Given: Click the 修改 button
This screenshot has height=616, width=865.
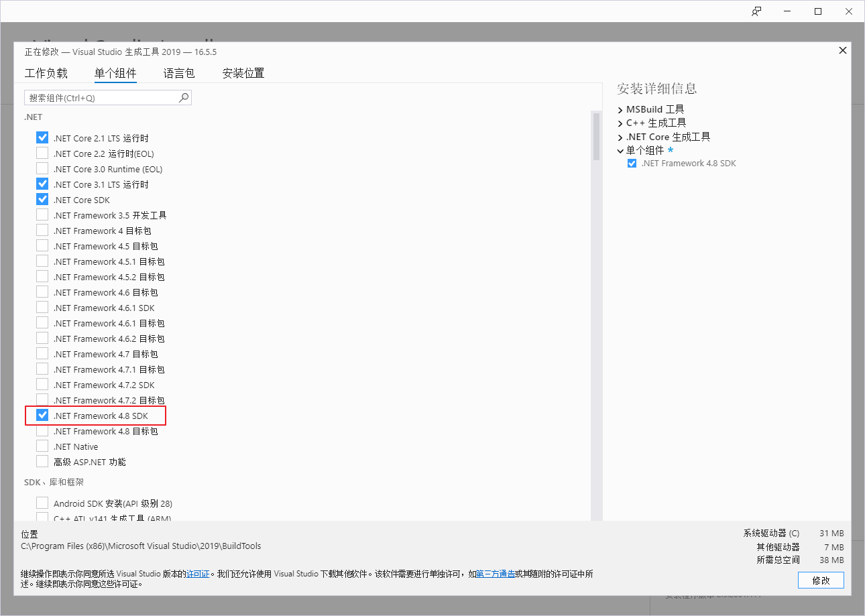Looking at the screenshot, I should coord(821,580).
